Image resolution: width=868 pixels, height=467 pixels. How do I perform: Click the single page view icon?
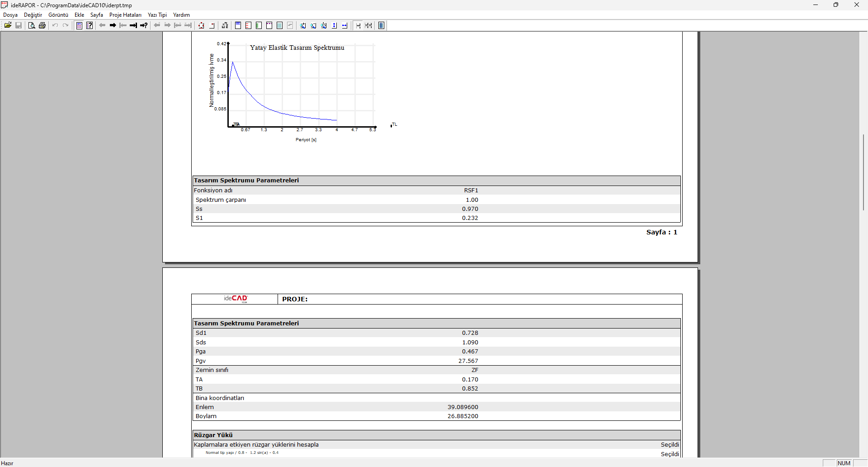359,25
